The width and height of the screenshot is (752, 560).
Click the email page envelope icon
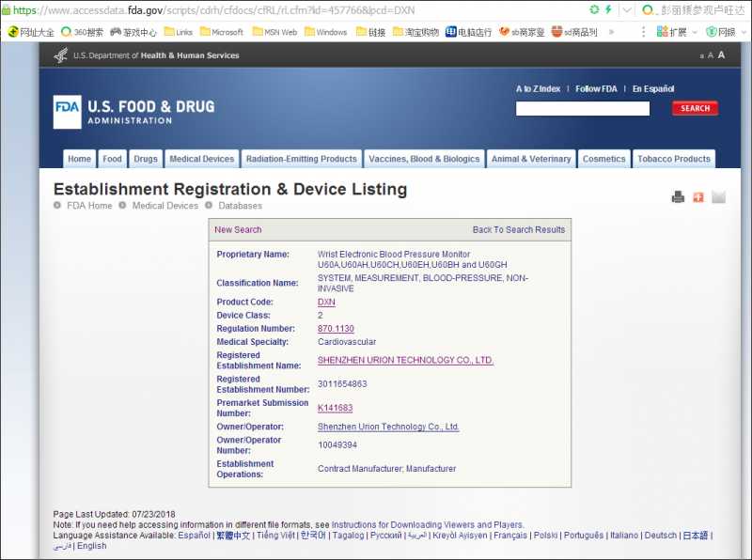[718, 196]
